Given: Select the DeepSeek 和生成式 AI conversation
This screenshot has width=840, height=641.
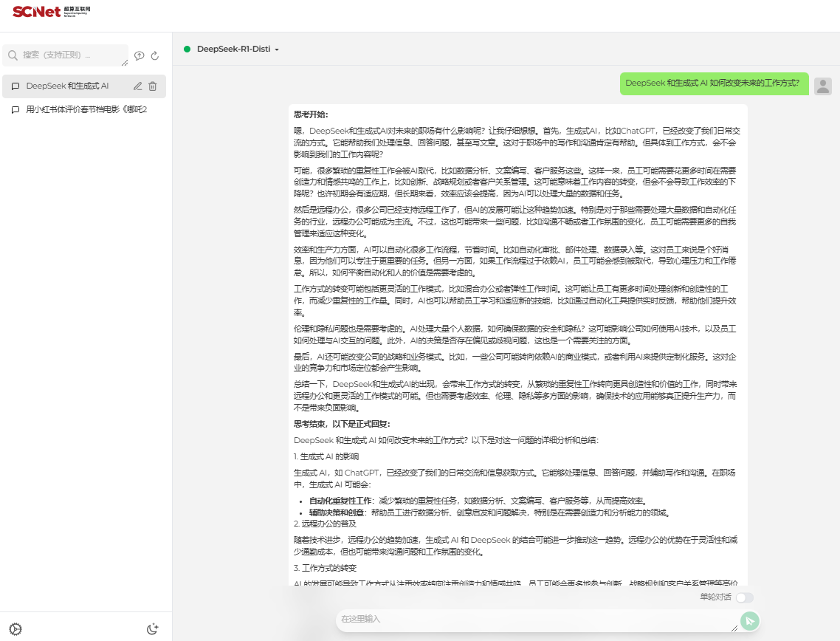Looking at the screenshot, I should click(68, 86).
